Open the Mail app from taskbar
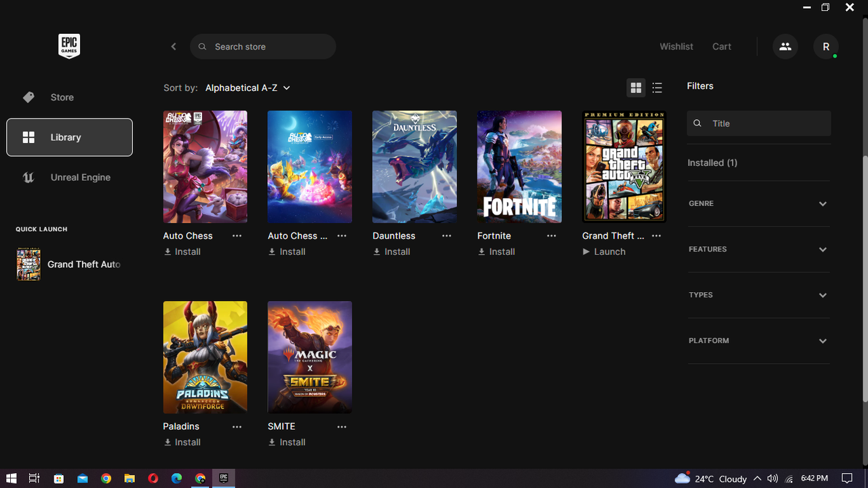This screenshot has width=868, height=488. 83,479
